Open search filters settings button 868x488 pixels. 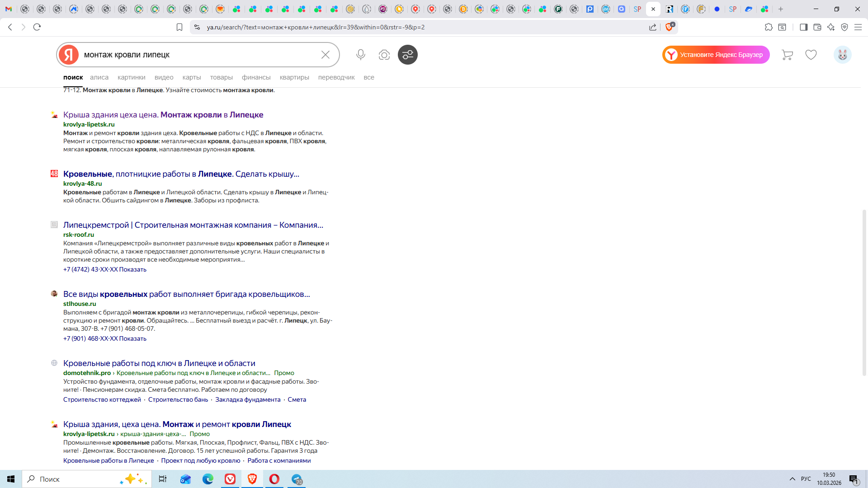[407, 55]
